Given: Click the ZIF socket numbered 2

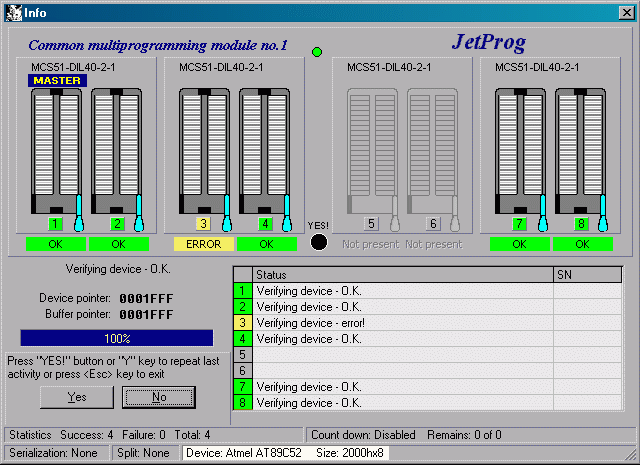Looking at the screenshot, I should pos(116,150).
